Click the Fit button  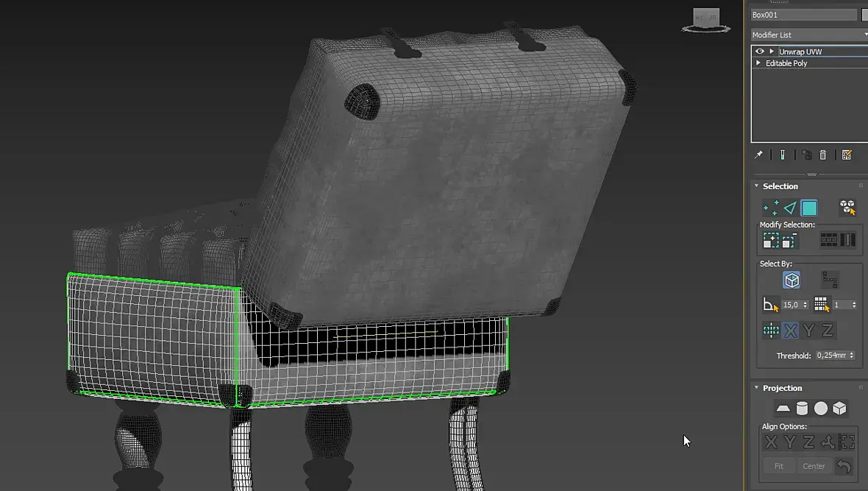[x=779, y=466]
